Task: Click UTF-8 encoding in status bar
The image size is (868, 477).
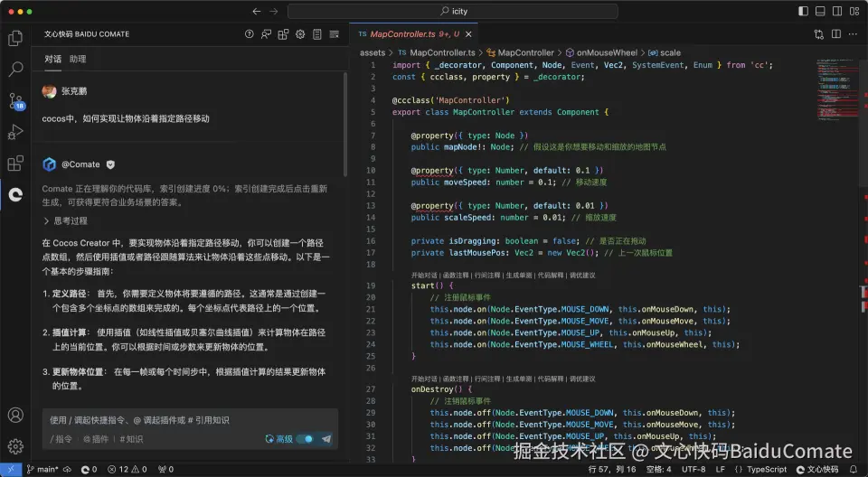Action: pos(693,469)
